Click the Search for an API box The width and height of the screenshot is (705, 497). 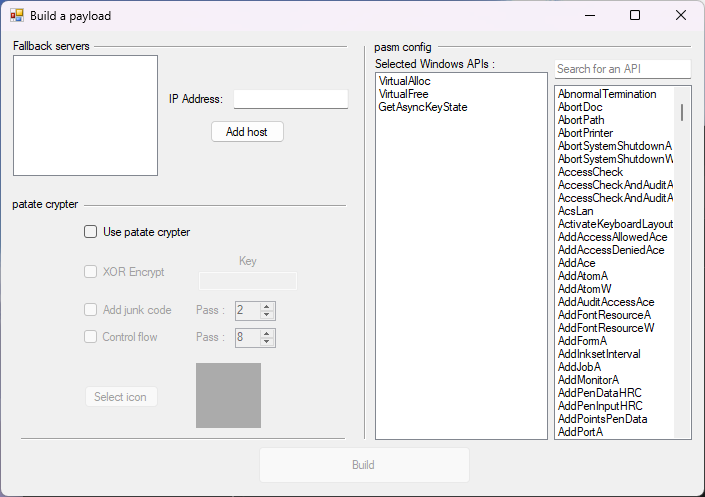click(622, 69)
